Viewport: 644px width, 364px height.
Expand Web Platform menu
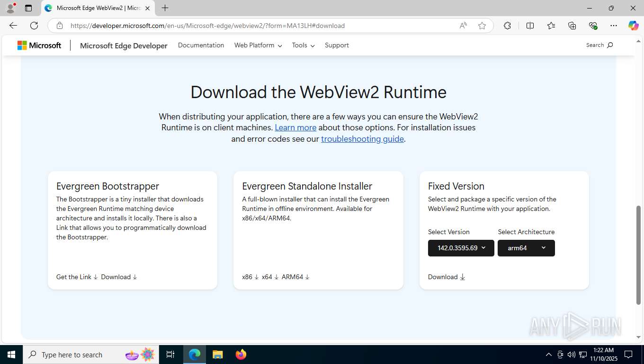click(x=258, y=45)
